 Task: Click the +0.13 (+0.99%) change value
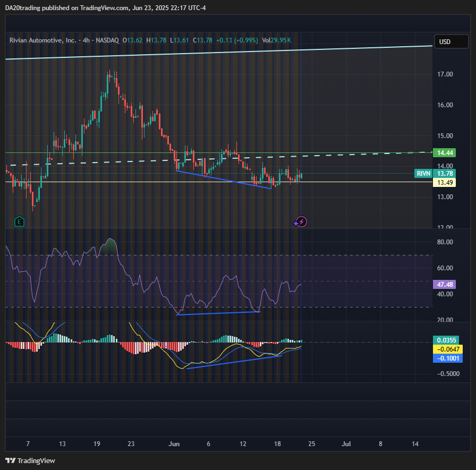pos(237,40)
